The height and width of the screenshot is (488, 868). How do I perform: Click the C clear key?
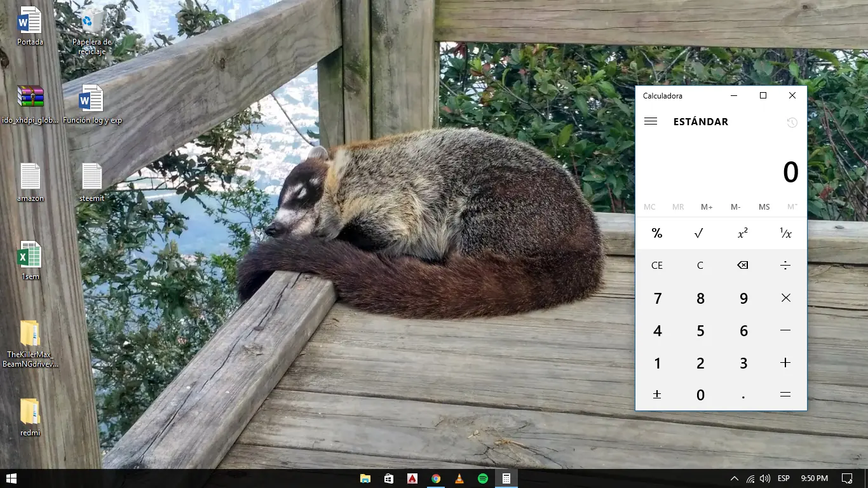pyautogui.click(x=700, y=265)
